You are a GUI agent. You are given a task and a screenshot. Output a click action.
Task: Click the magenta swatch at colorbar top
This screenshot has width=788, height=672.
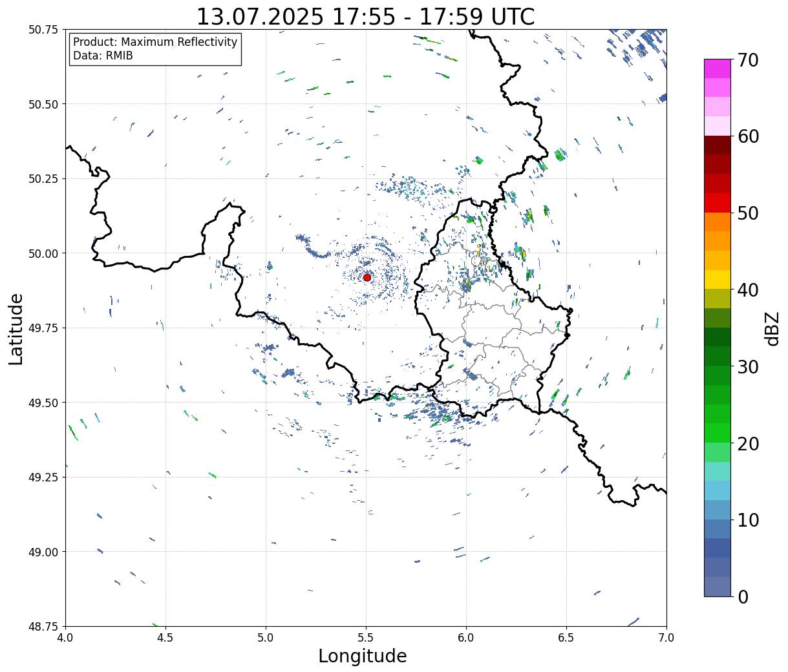point(718,68)
